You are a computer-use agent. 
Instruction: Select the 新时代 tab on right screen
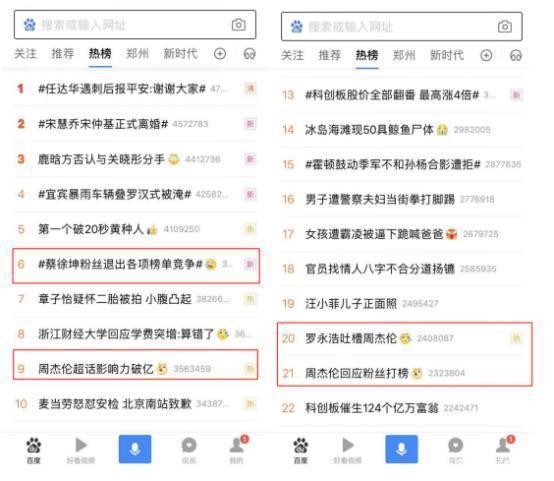click(x=447, y=55)
